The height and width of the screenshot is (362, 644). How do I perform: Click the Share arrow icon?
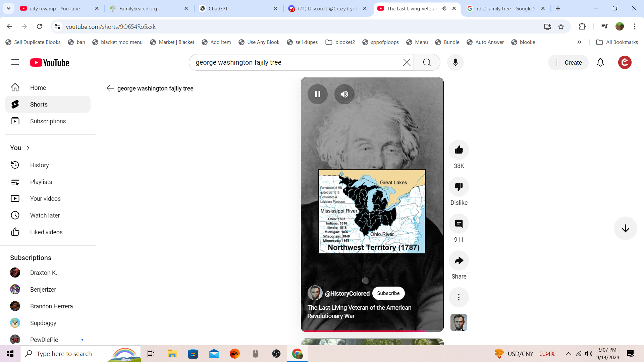459,260
